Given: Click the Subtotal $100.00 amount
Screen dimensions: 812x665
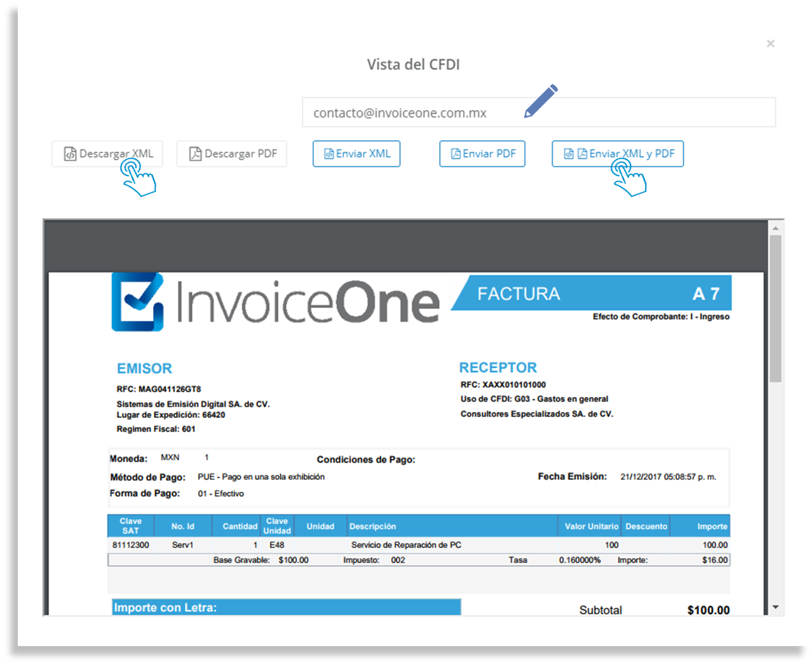Looking at the screenshot, I should (x=709, y=610).
